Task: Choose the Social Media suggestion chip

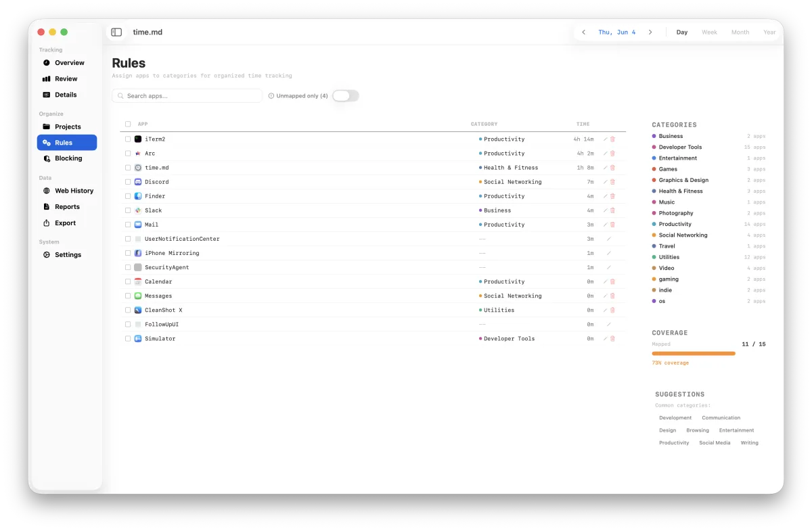Action: (715, 443)
